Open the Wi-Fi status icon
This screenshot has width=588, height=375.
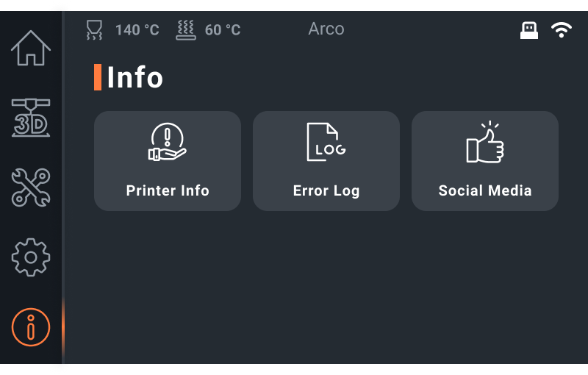tap(562, 29)
